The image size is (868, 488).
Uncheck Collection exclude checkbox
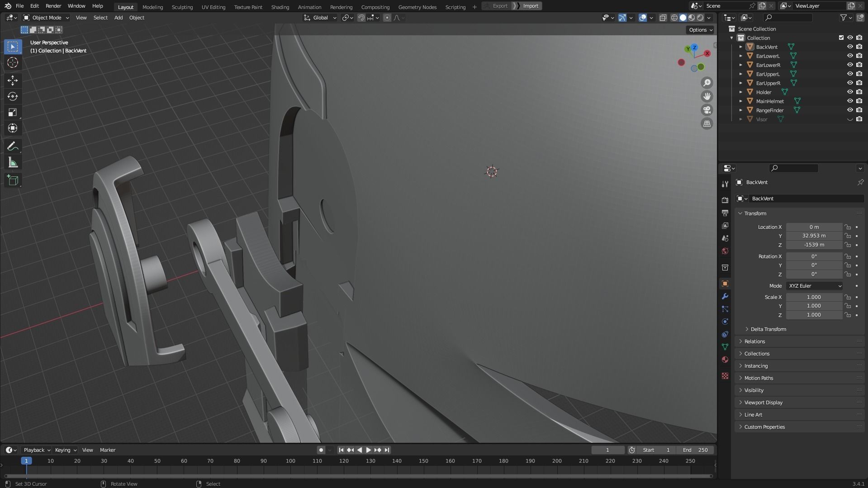841,38
